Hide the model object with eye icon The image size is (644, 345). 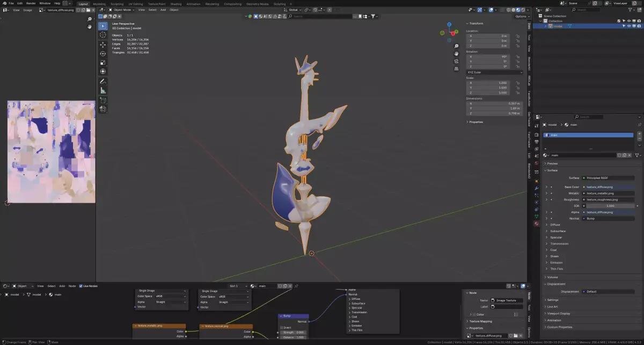(629, 26)
